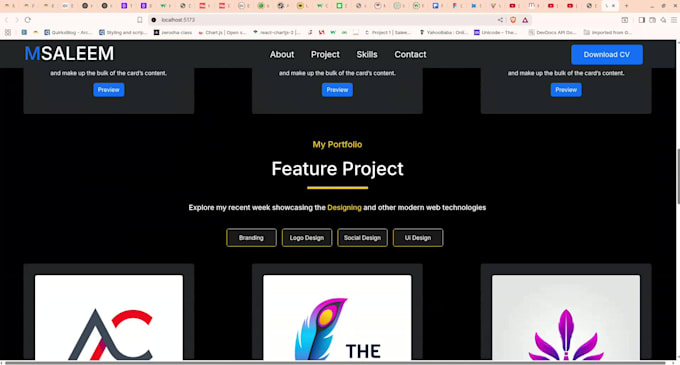Open the AC logo project thumbnail
The width and height of the screenshot is (680, 365).
pyautogui.click(x=109, y=317)
